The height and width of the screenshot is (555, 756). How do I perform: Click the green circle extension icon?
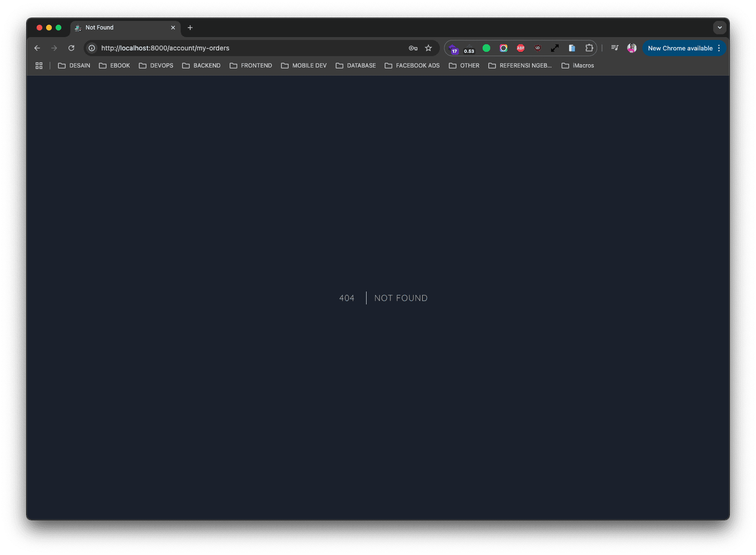point(486,48)
